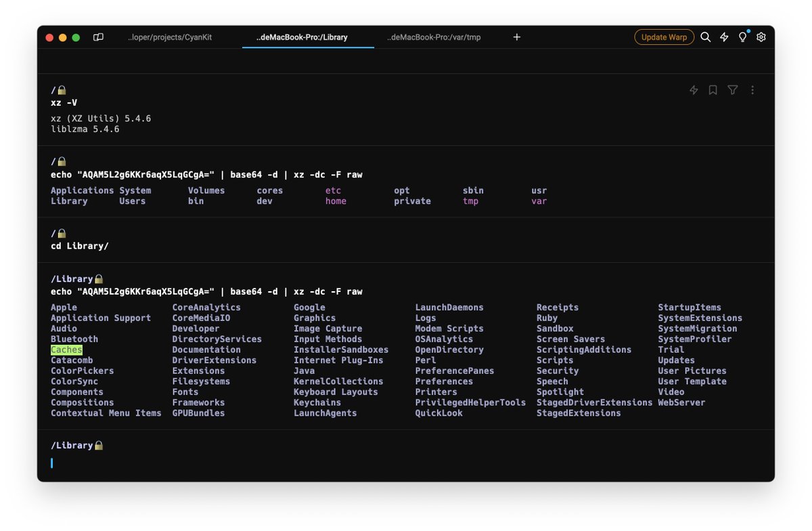Click the User Template entry
Viewport: 812px width, 531px height.
pos(693,381)
